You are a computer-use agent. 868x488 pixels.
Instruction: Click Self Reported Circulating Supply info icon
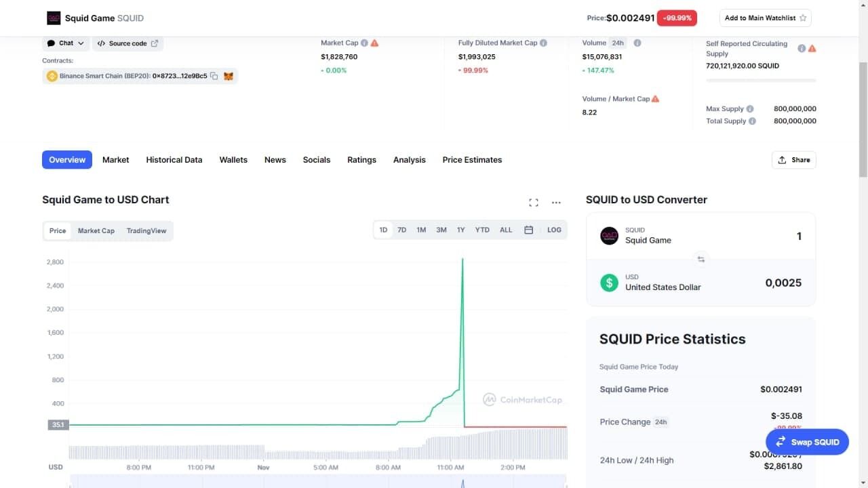(802, 48)
